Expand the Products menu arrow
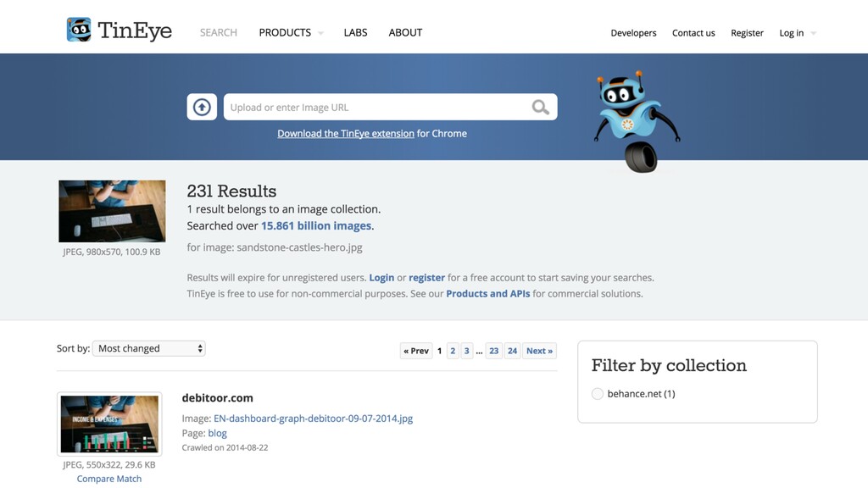The image size is (868, 488). (320, 33)
